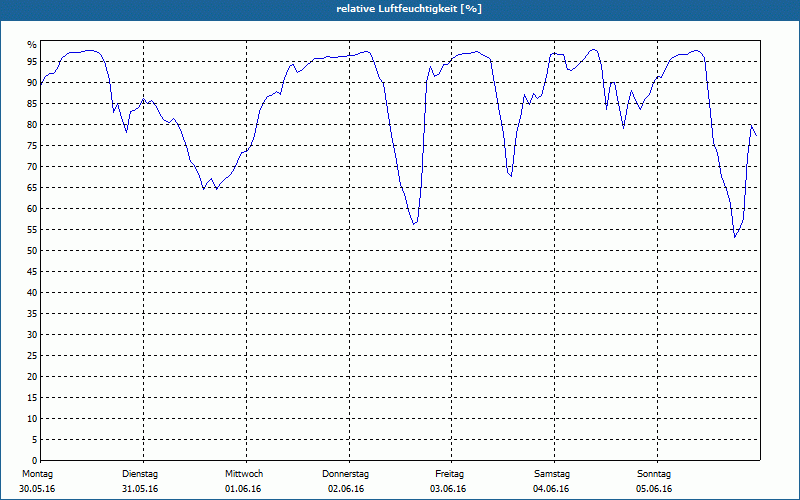Click the 40 y-axis value
800x500 pixels.
(32, 292)
